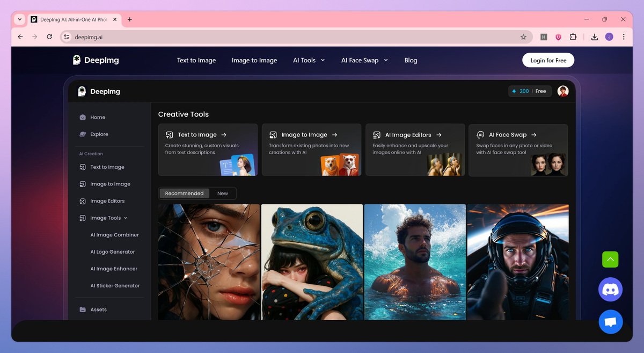644x353 pixels.
Task: Select Image Editors in sidebar
Action: 107,201
